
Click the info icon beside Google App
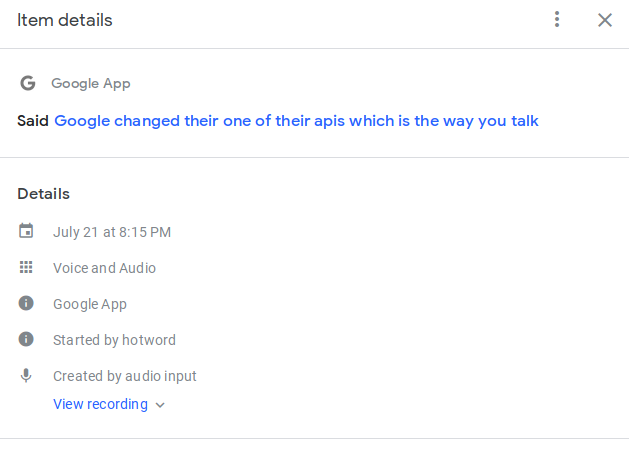(26, 303)
